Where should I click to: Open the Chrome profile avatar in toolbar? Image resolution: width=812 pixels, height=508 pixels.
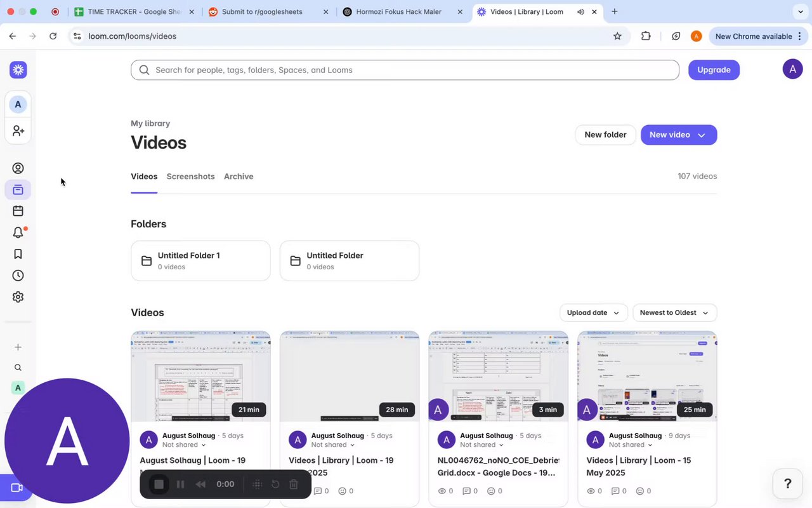click(696, 36)
